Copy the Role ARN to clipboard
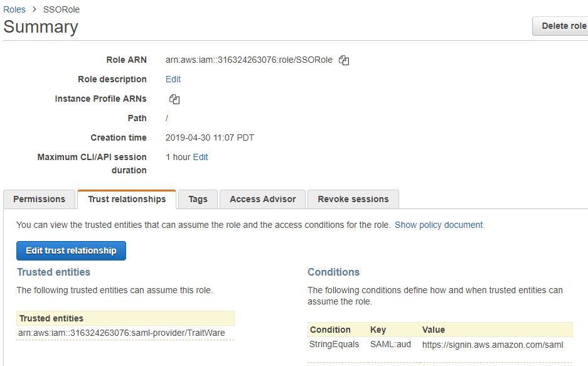This screenshot has width=588, height=366. point(344,60)
